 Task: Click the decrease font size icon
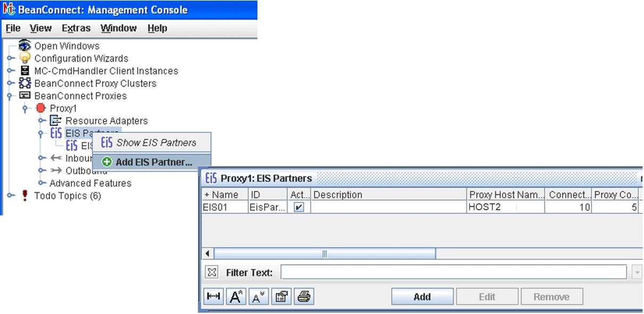click(258, 297)
